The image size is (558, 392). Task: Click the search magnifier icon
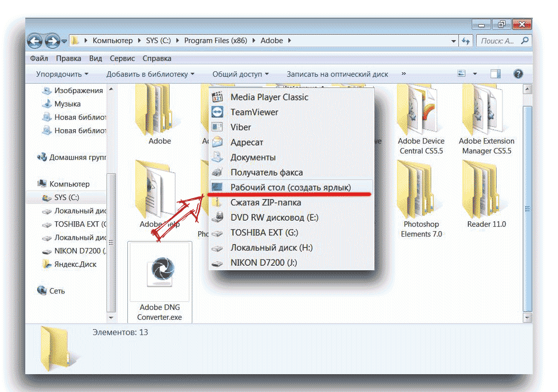click(x=524, y=41)
